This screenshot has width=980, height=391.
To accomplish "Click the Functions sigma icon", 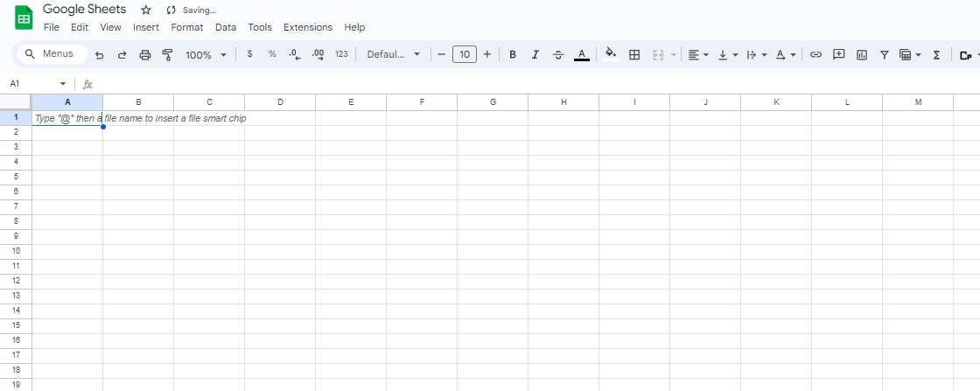I will click(x=936, y=54).
